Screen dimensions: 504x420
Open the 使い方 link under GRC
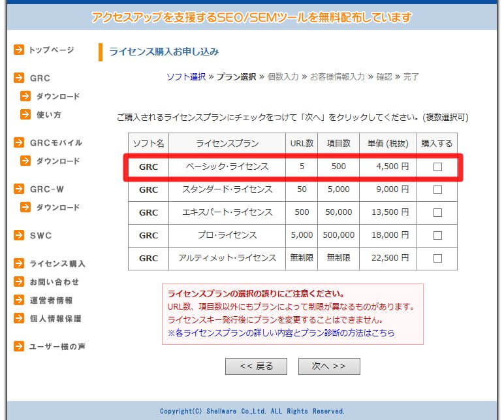(48, 115)
